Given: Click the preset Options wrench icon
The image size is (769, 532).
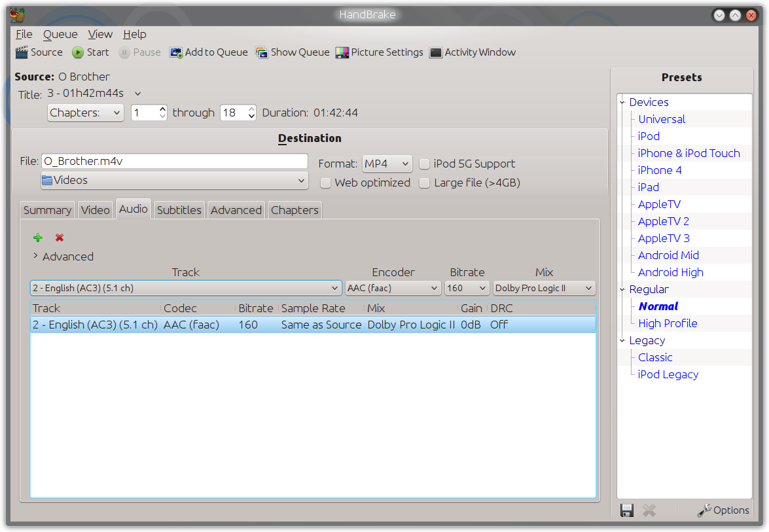Looking at the screenshot, I should coord(704,510).
